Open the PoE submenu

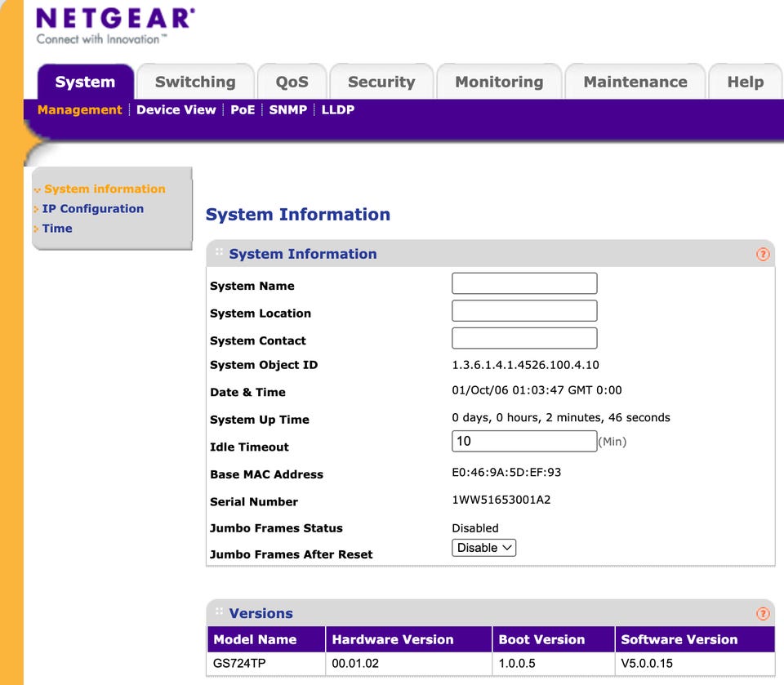point(243,110)
